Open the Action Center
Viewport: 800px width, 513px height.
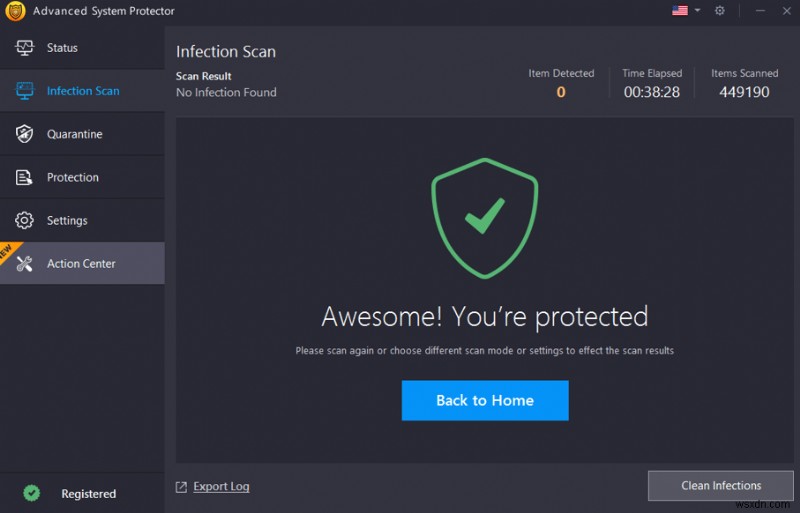point(82,263)
